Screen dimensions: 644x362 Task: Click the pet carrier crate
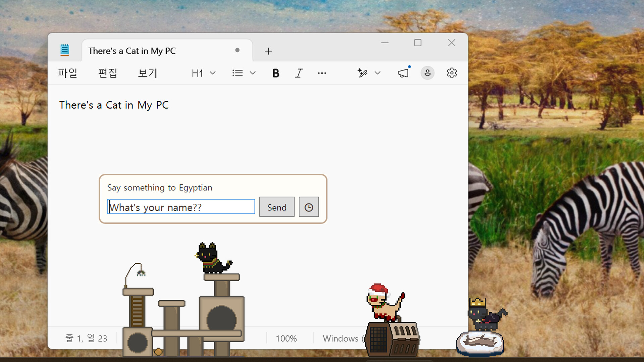pos(392,339)
